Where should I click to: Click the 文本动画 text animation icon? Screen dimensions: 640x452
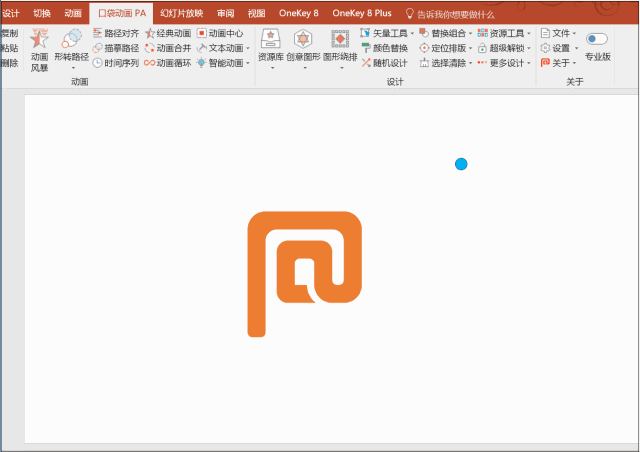coord(202,48)
